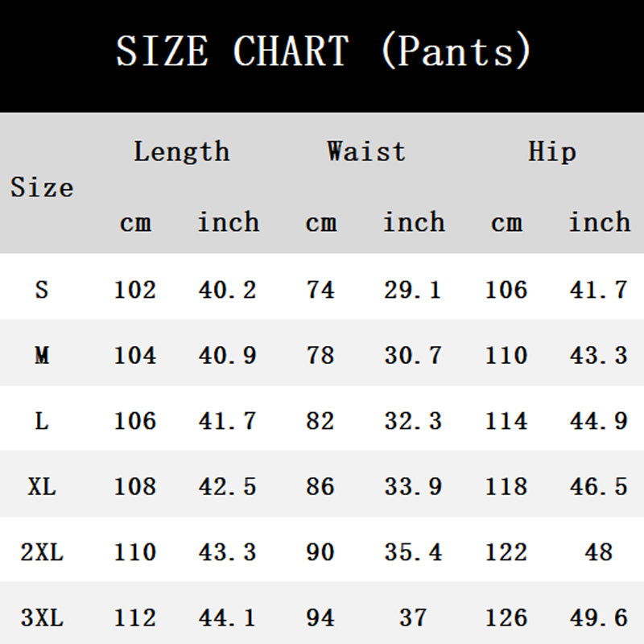Select the Hip column header
The height and width of the screenshot is (644, 644).
(x=552, y=151)
